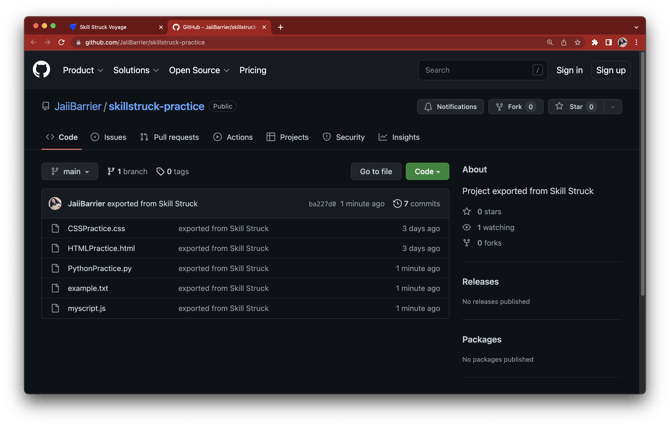Click the file icon next to myscript.js
This screenshot has width=670, height=426.
(x=55, y=308)
